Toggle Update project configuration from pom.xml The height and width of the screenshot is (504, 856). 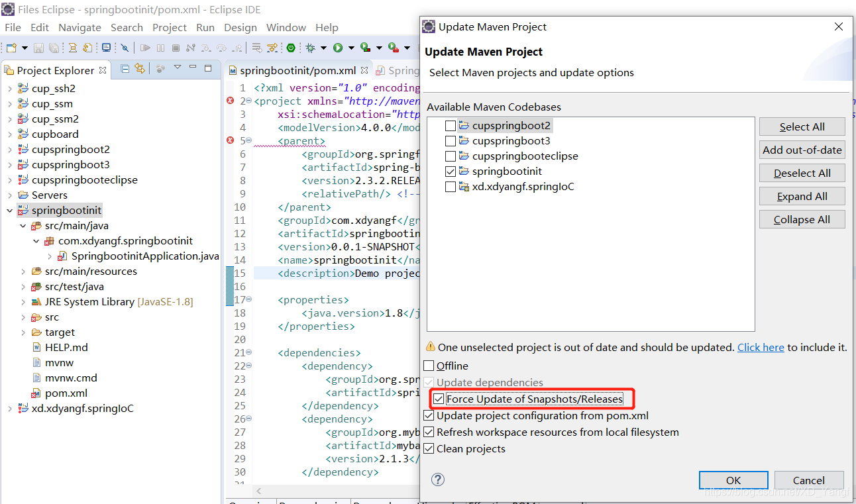click(429, 416)
